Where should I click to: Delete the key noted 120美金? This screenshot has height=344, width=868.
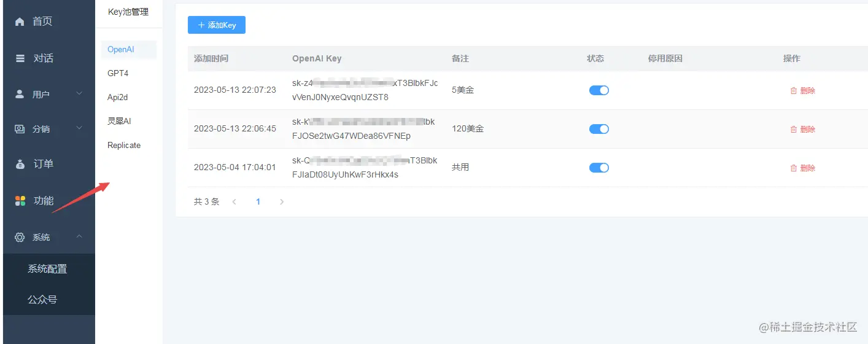(802, 129)
